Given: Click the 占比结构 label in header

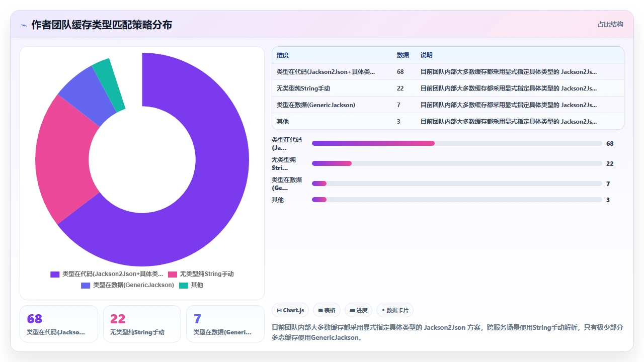Looking at the screenshot, I should coord(610,24).
